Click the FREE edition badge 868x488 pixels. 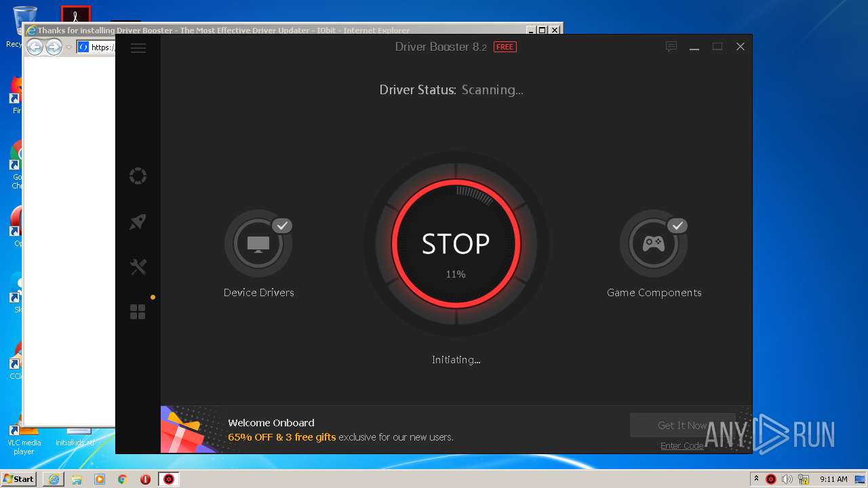pyautogui.click(x=505, y=47)
